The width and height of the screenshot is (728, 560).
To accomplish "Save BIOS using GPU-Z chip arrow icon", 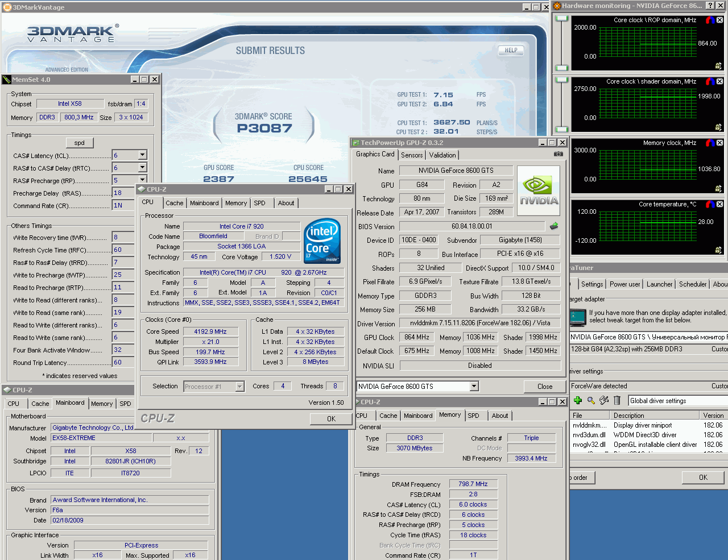I will (x=554, y=226).
